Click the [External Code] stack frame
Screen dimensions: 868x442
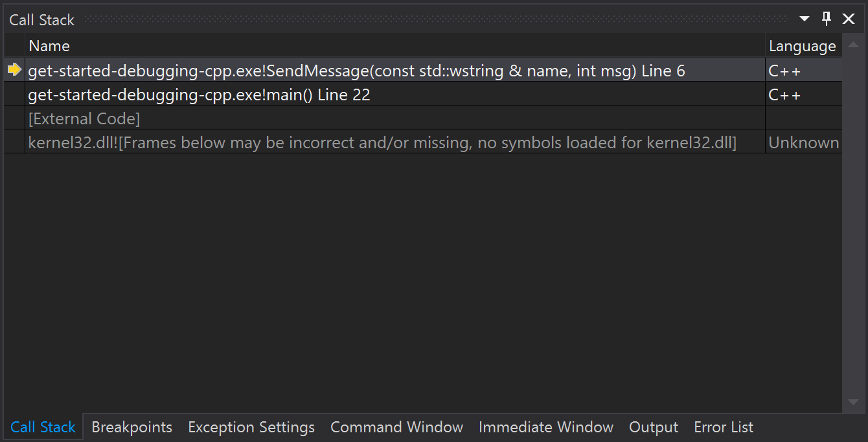point(84,118)
